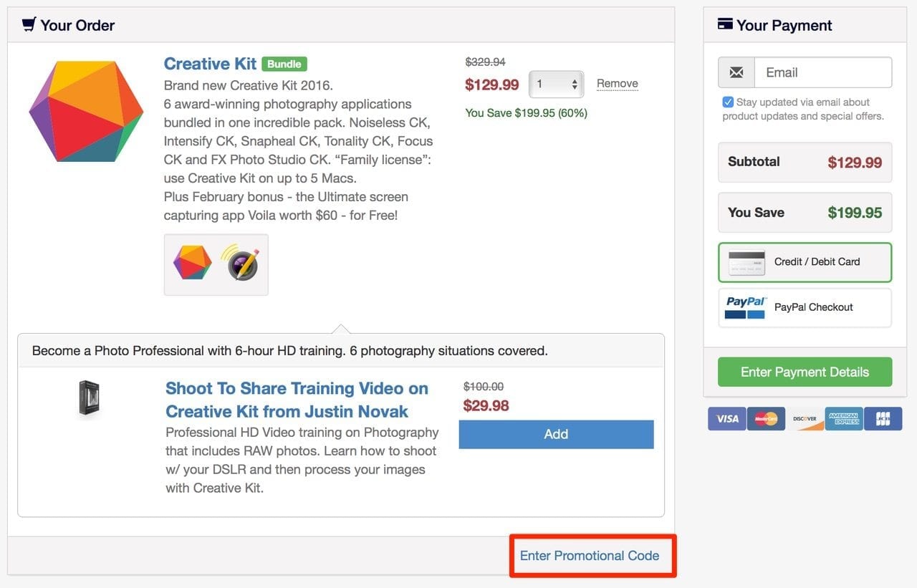
Task: Click Become a Photo Professional upsell heading
Action: 290,351
